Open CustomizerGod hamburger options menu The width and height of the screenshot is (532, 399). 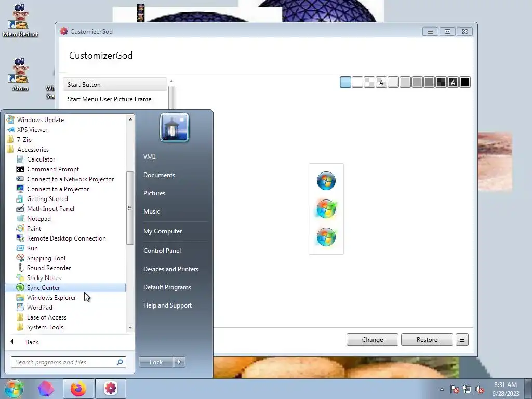pos(462,340)
